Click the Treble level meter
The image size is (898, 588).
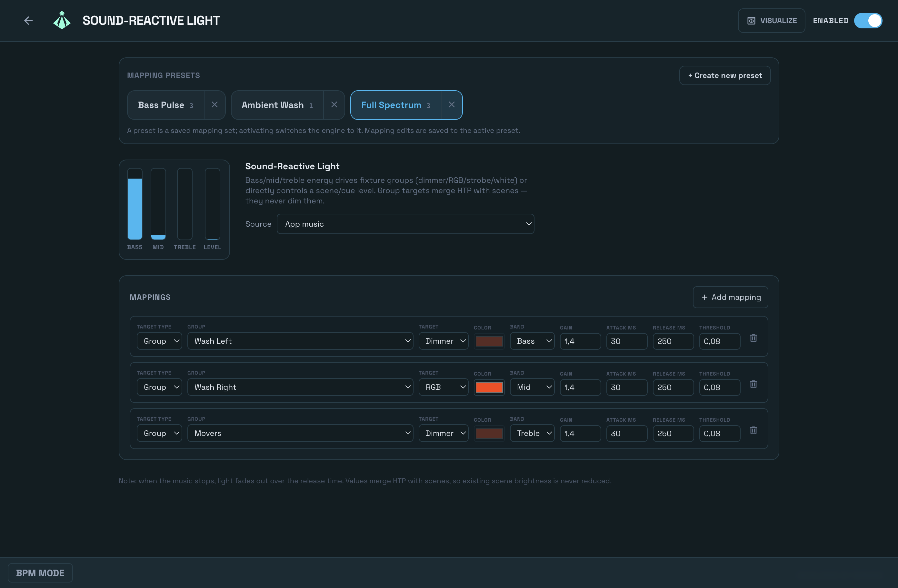(x=185, y=204)
